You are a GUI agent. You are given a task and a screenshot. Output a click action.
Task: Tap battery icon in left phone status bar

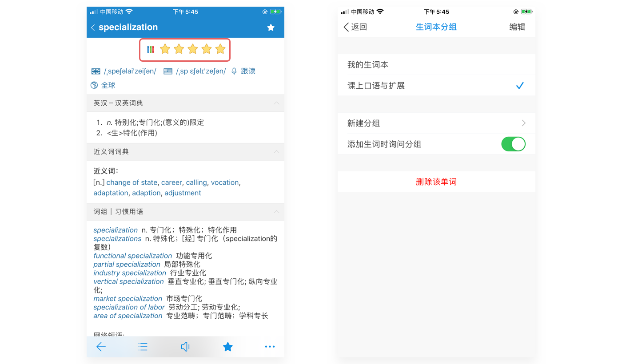click(x=276, y=12)
